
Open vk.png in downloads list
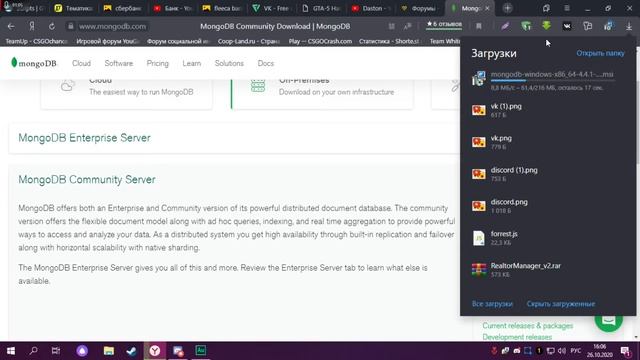(548, 142)
